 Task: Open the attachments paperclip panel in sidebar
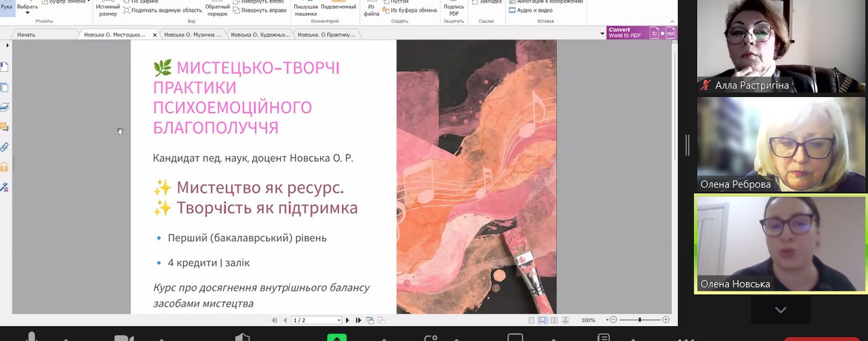5,146
